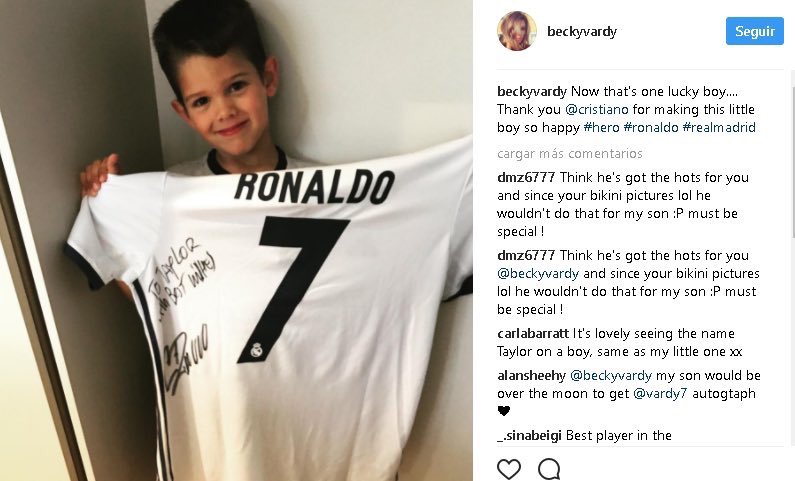Open comment box via speech bubble icon

549,468
